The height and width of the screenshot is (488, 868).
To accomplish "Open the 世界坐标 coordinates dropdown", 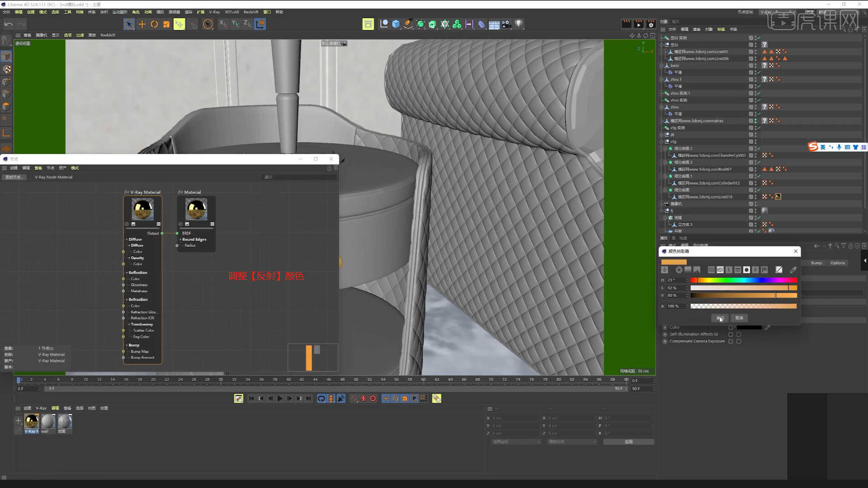I will [516, 441].
